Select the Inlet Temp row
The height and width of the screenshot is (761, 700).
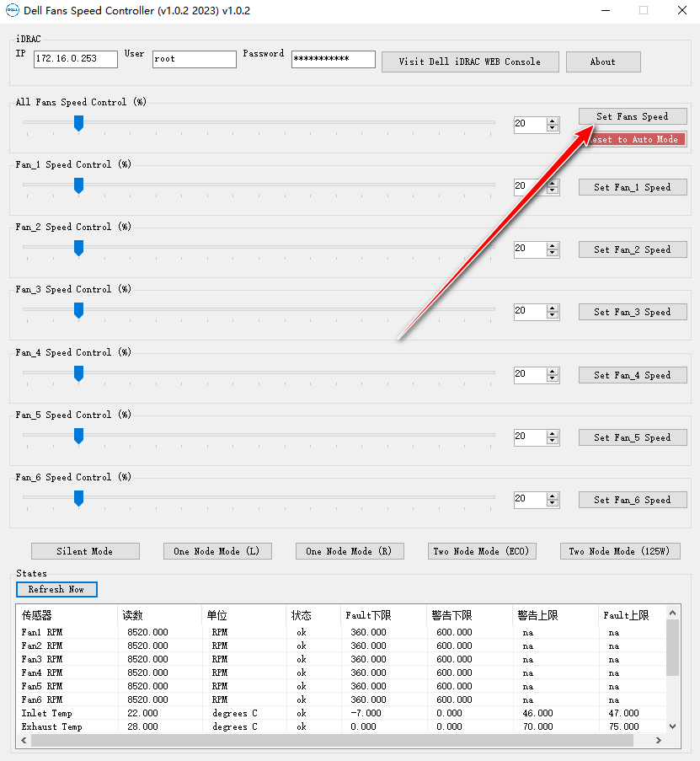[341, 713]
